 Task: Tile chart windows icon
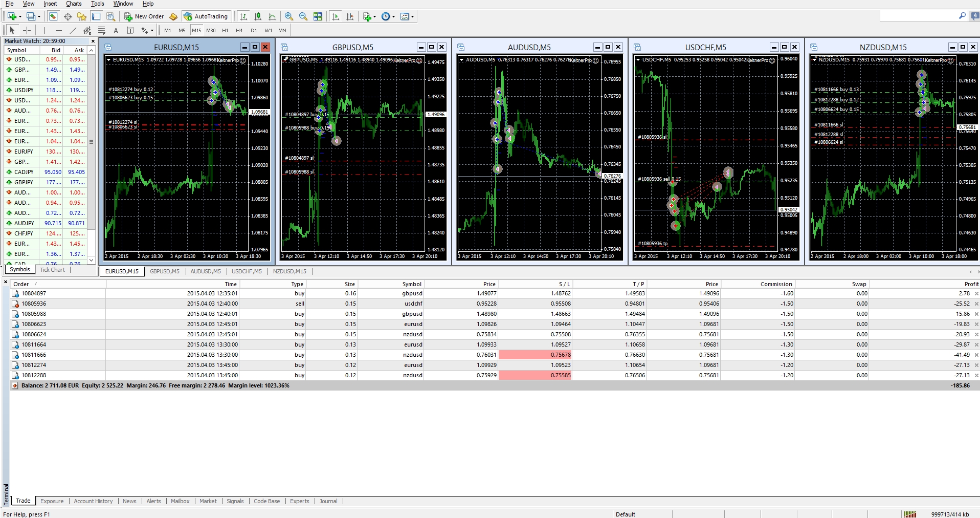tap(318, 16)
